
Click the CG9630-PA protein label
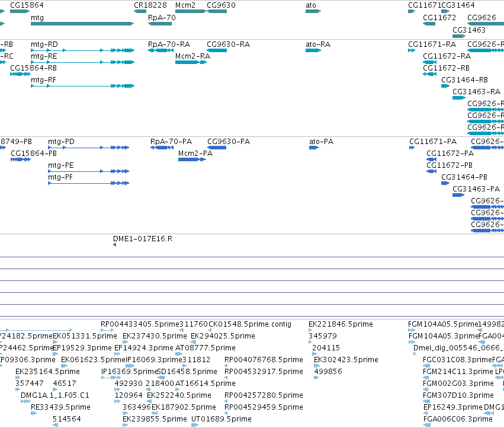click(x=229, y=142)
